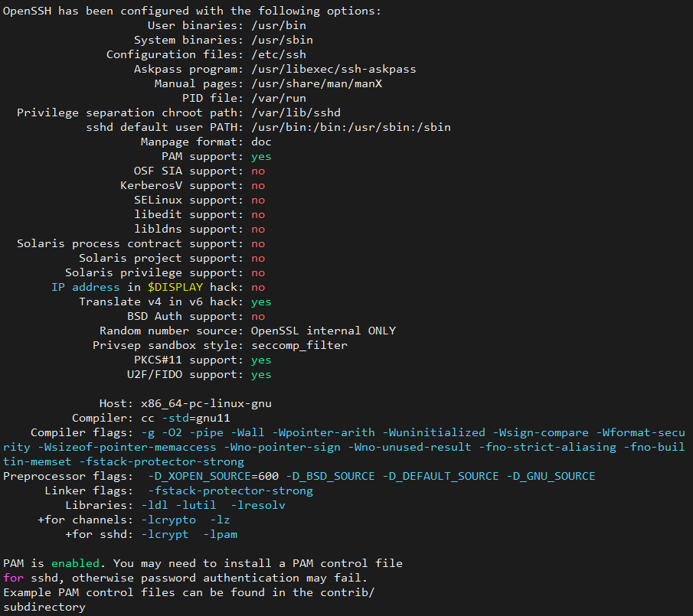
Task: Click 'no' for Solaris process contract support
Action: click(258, 244)
